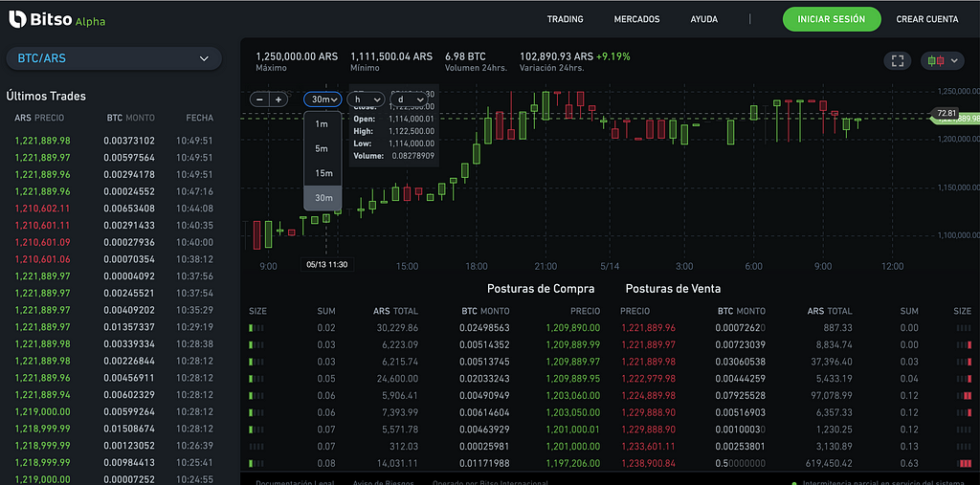Click the CREAR CUENTA link

click(926, 19)
